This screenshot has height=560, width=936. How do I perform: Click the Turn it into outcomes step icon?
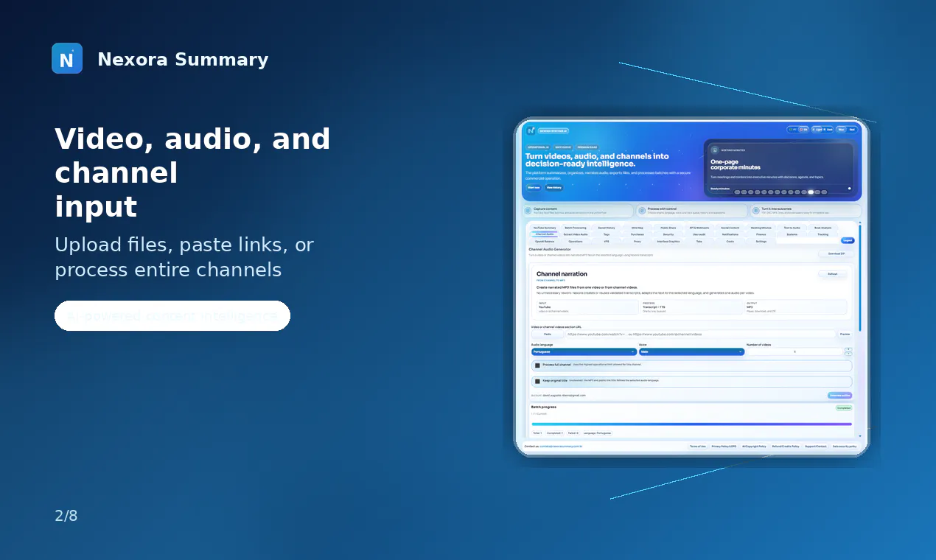tap(755, 211)
